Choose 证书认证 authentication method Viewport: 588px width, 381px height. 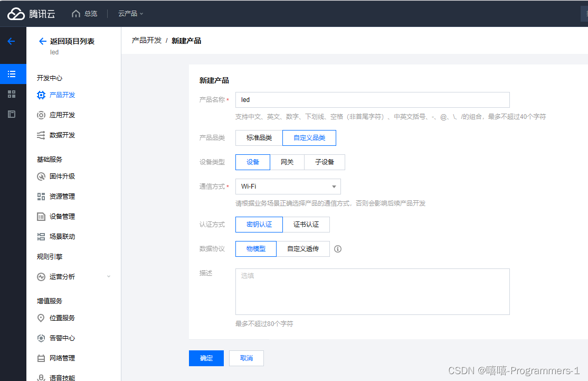coord(306,224)
